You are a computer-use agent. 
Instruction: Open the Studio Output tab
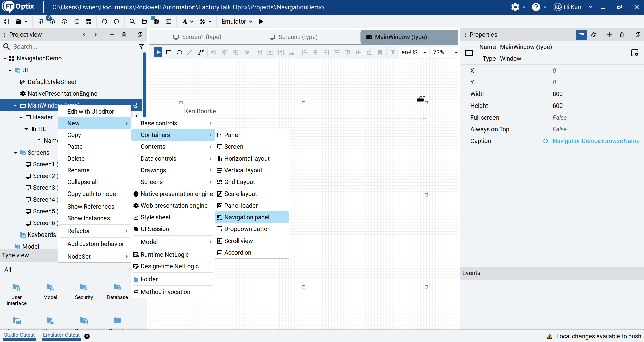click(x=19, y=335)
